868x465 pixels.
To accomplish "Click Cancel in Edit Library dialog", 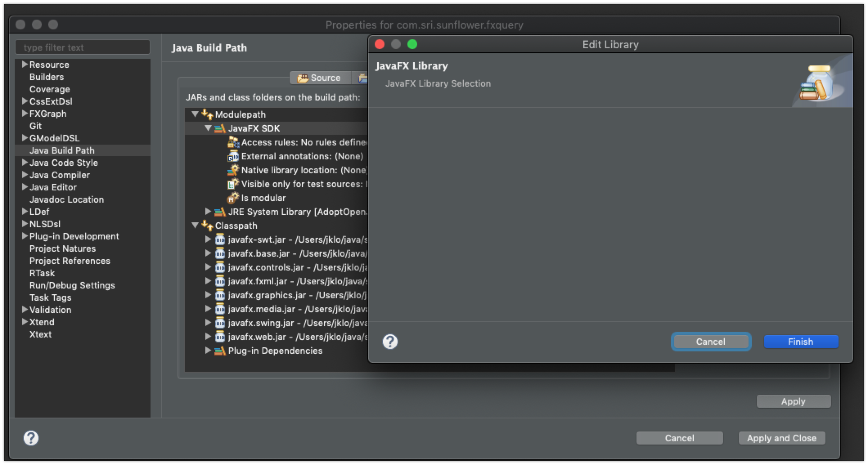I will click(711, 342).
